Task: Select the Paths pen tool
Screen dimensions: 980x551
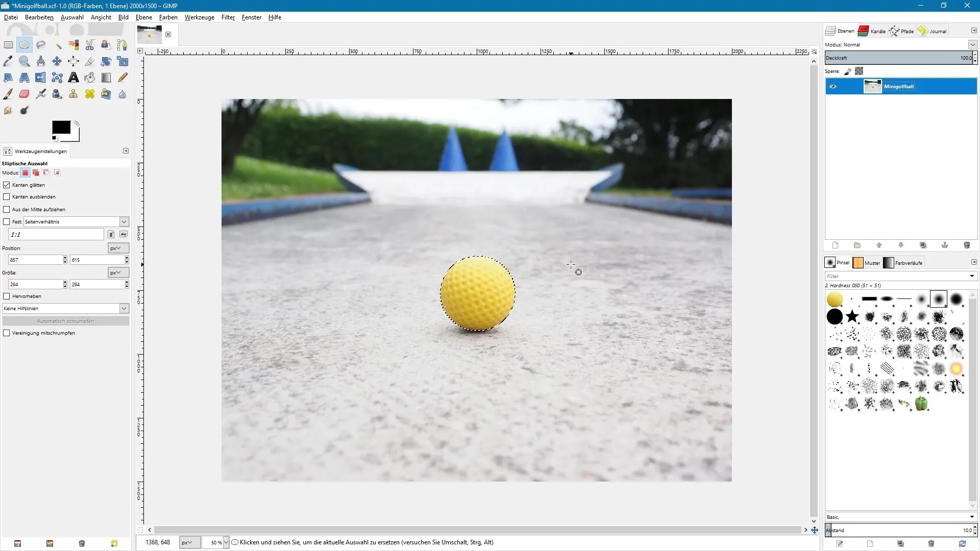Action: click(122, 45)
